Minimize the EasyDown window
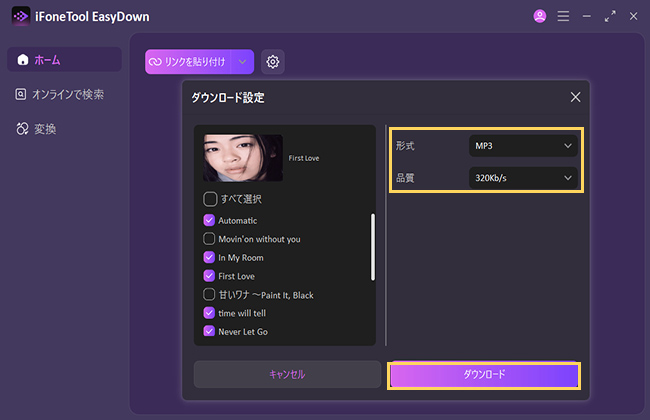The width and height of the screenshot is (650, 420). pyautogui.click(x=587, y=16)
